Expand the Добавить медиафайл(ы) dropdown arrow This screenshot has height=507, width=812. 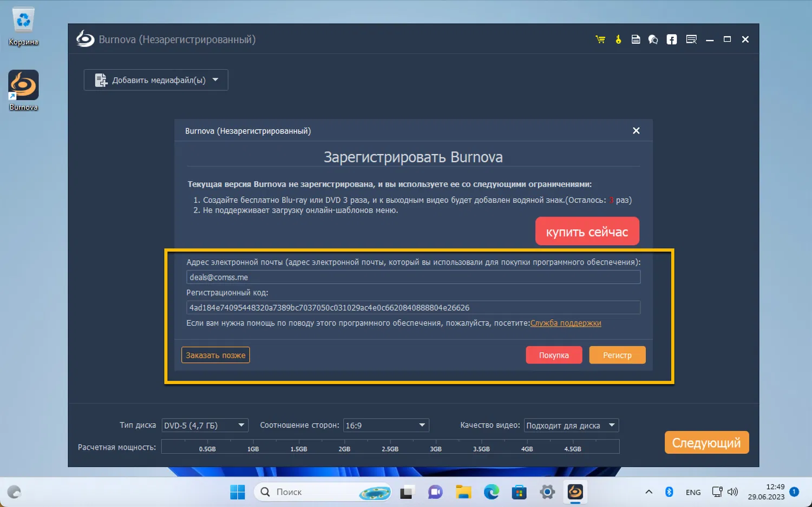(x=215, y=80)
